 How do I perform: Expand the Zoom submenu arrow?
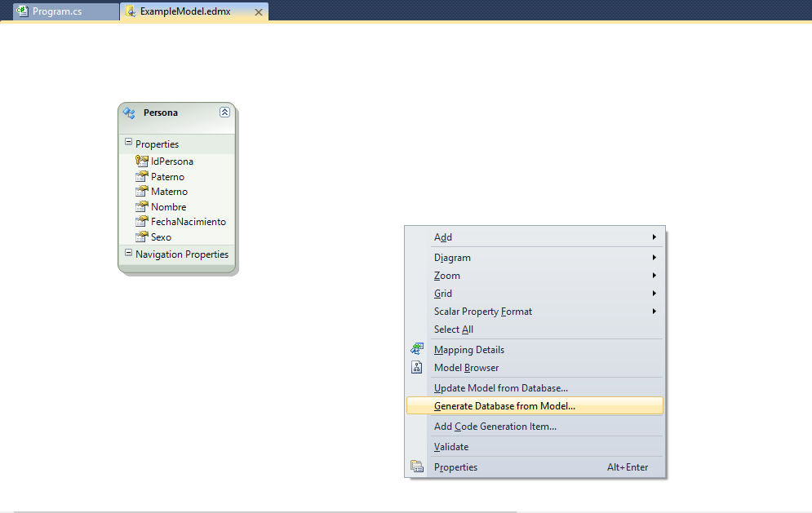(654, 276)
